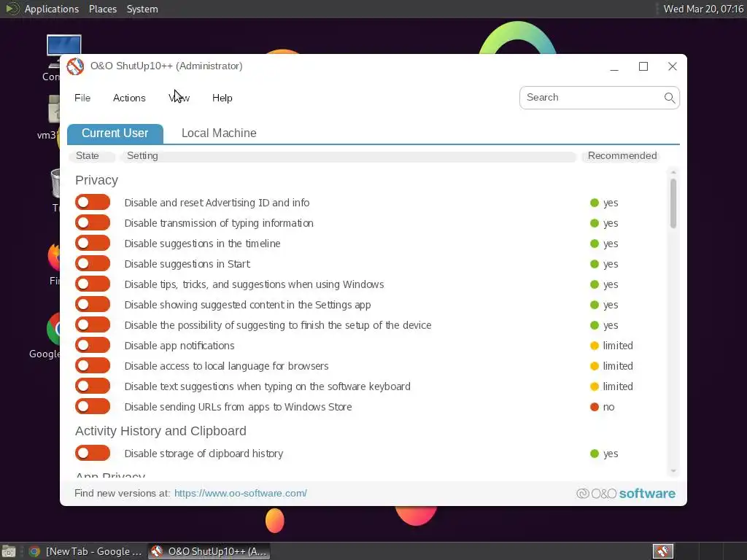Click O&O ShutUp10++ taskbar button
The height and width of the screenshot is (560, 747).
tap(209, 551)
